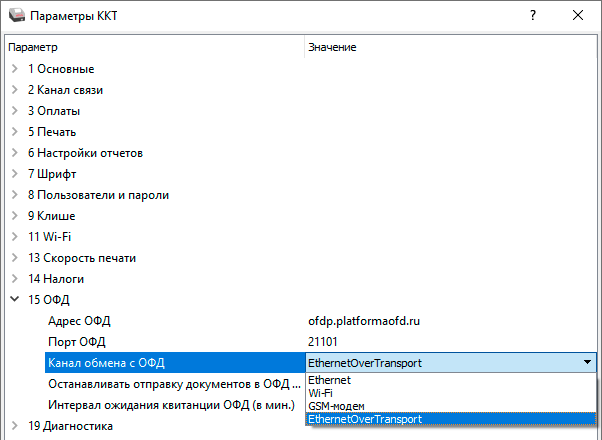Open the 'Канал обмена с ОФД' dropdown arrow
Viewport: 602px width, 440px height.
pyautogui.click(x=586, y=363)
